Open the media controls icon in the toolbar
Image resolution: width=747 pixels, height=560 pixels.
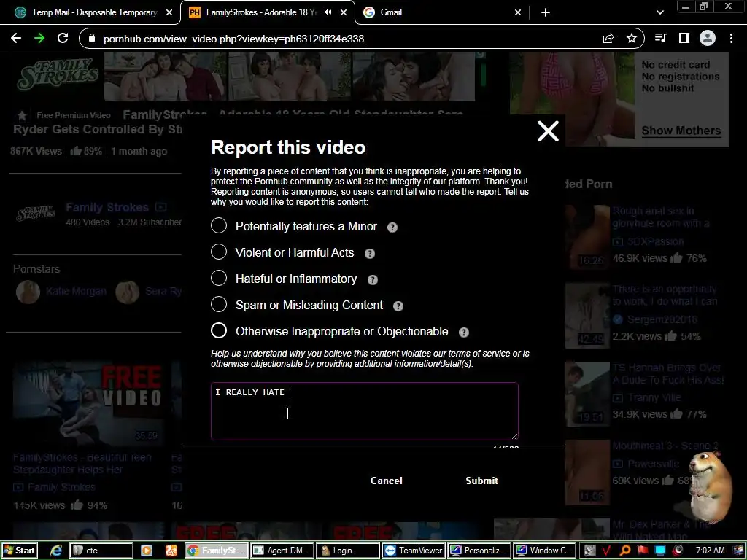(x=661, y=38)
